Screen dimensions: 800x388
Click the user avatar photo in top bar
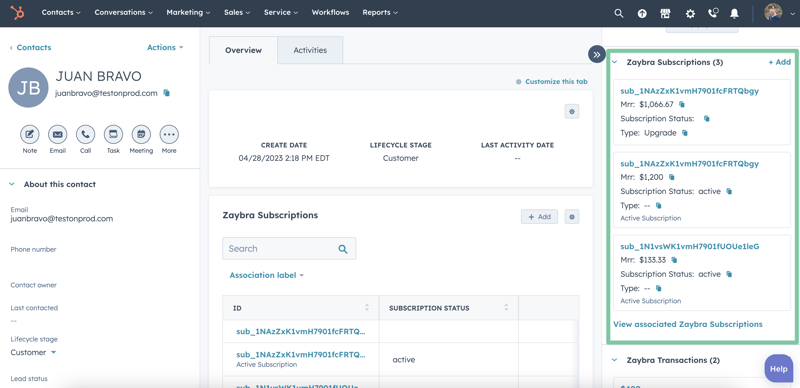773,13
